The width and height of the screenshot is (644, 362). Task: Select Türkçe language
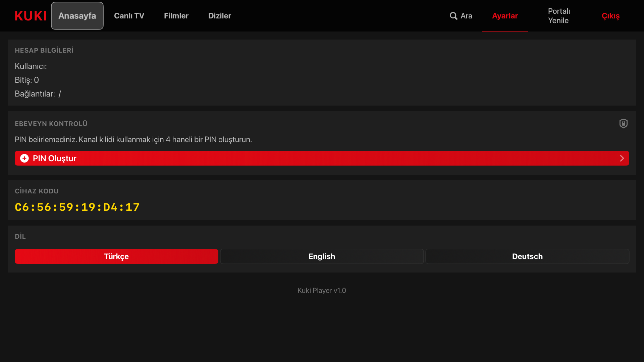click(x=116, y=256)
